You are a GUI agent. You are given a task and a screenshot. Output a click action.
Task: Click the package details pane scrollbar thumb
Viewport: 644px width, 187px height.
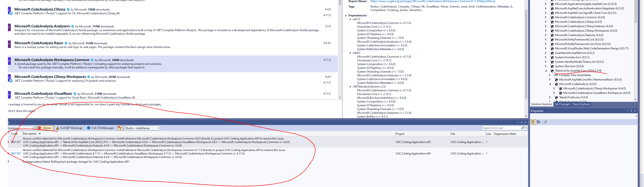(x=526, y=54)
